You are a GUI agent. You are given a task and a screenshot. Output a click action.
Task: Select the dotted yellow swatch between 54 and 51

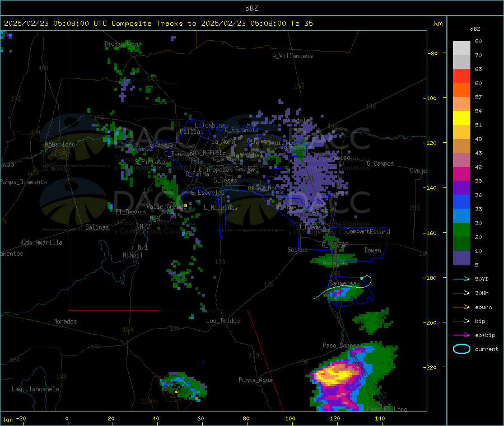[461, 118]
